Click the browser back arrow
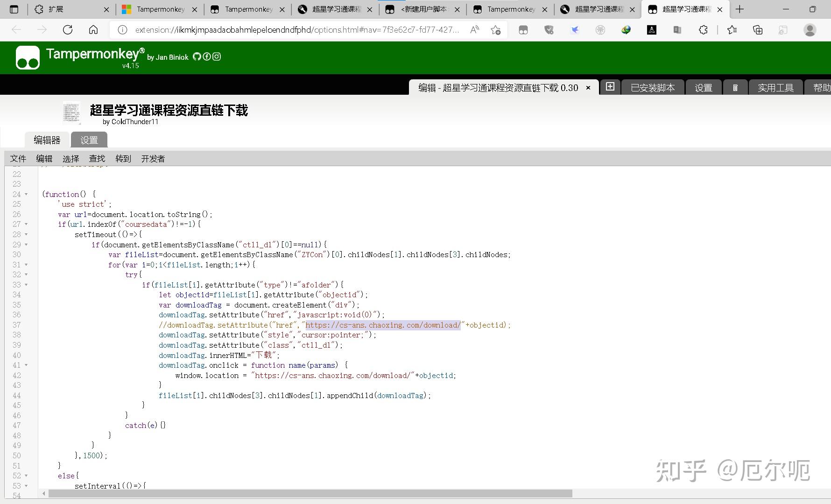The width and height of the screenshot is (831, 504). coord(17,30)
